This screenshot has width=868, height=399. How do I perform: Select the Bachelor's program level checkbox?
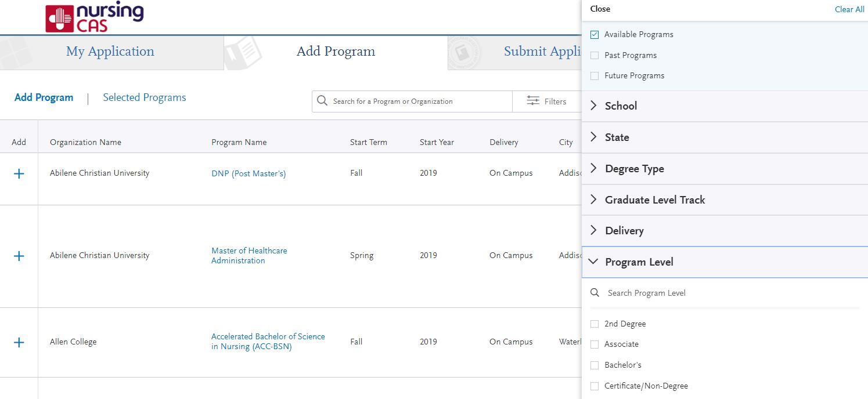coord(595,365)
